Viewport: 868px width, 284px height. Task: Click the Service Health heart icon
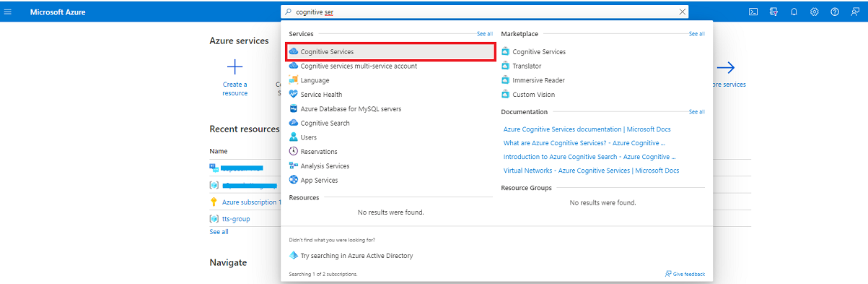click(x=293, y=95)
